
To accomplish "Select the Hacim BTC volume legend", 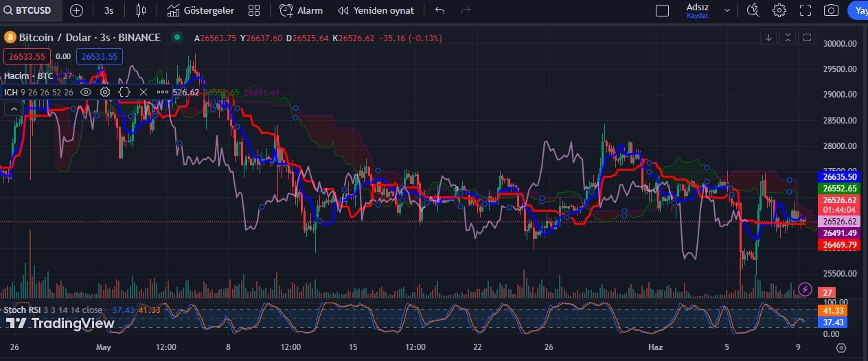I will pyautogui.click(x=38, y=75).
